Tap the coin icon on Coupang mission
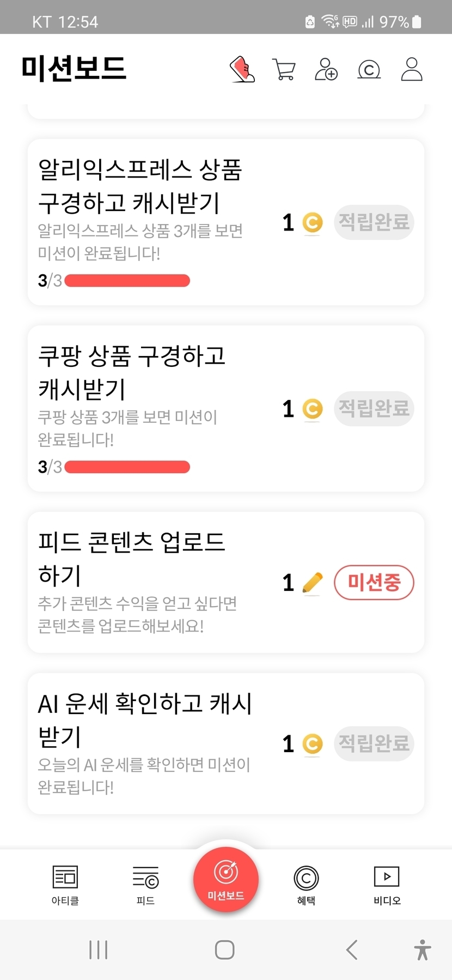 click(313, 409)
